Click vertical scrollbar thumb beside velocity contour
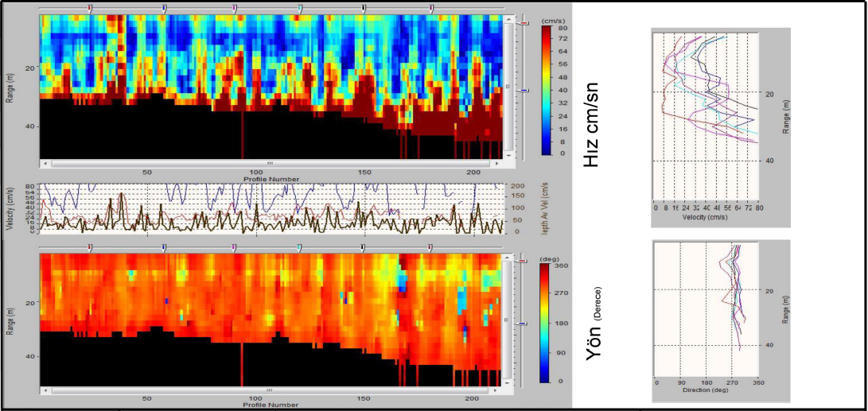Image resolution: width=868 pixels, height=411 pixels. click(x=507, y=87)
